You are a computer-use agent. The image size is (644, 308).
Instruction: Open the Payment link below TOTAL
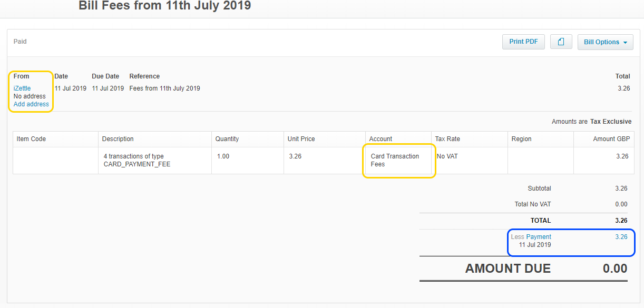539,237
